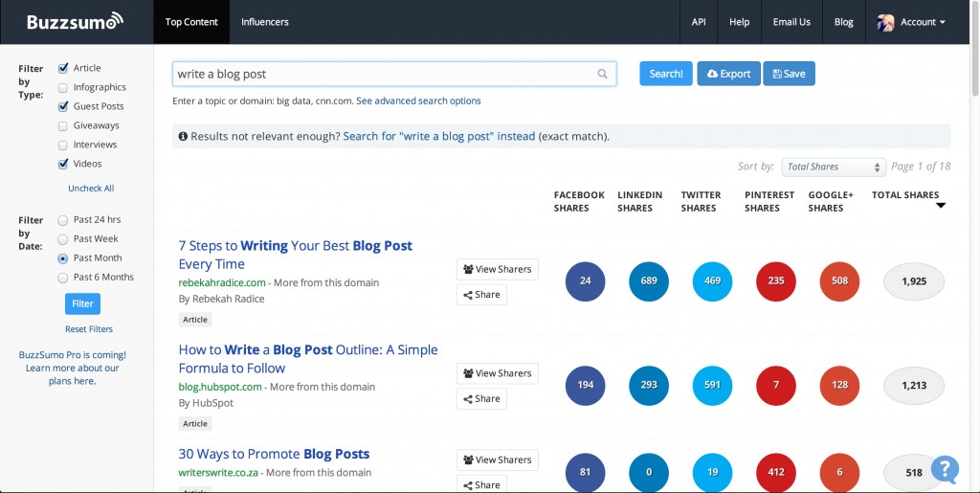The image size is (980, 493).
Task: Select Past 24 hrs date filter
Action: click(62, 220)
